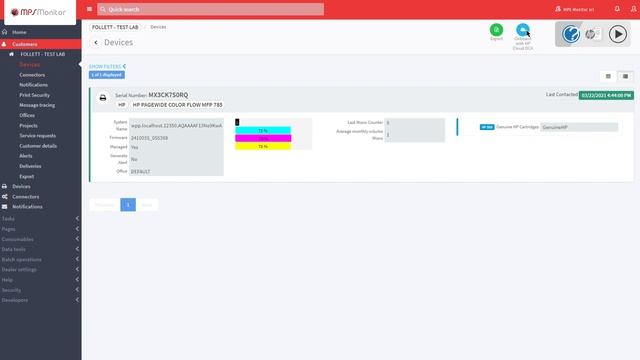
Task: Click Onboard with HP Cloud DCA icon
Action: [x=522, y=30]
